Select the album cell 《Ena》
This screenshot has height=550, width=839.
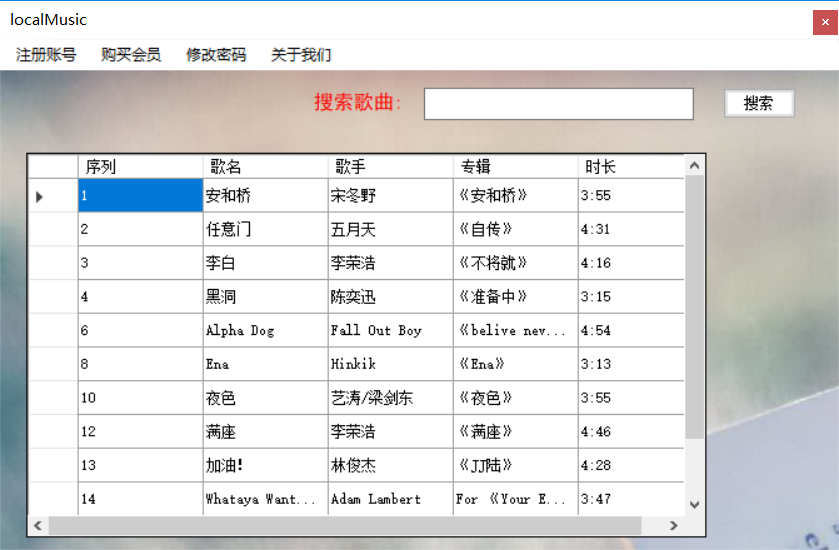click(x=516, y=364)
